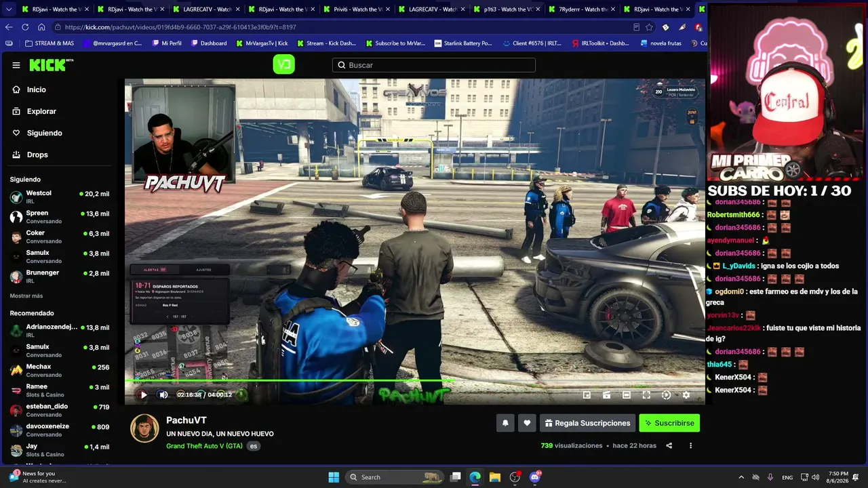Screen dimensions: 868x488
Task: Open recommended channel Mechax
Action: click(x=60, y=371)
